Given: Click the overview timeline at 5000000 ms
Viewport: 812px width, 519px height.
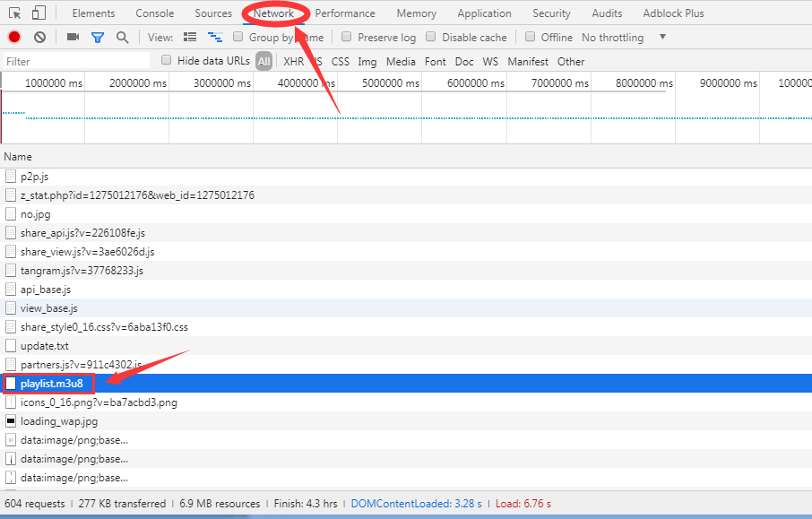Looking at the screenshot, I should 391,82.
